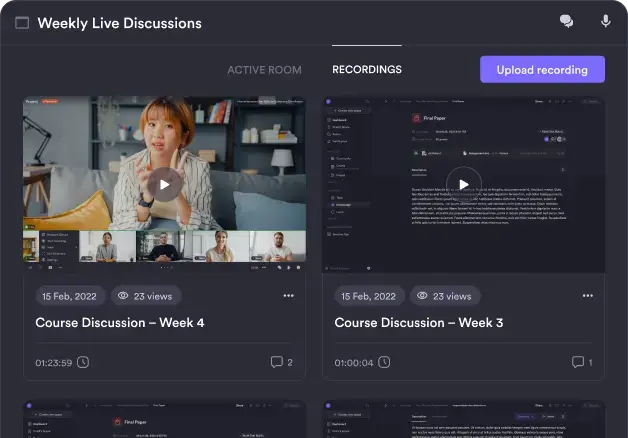Click the clock icon next to 01:00:04
This screenshot has width=628, height=438.
coord(383,362)
